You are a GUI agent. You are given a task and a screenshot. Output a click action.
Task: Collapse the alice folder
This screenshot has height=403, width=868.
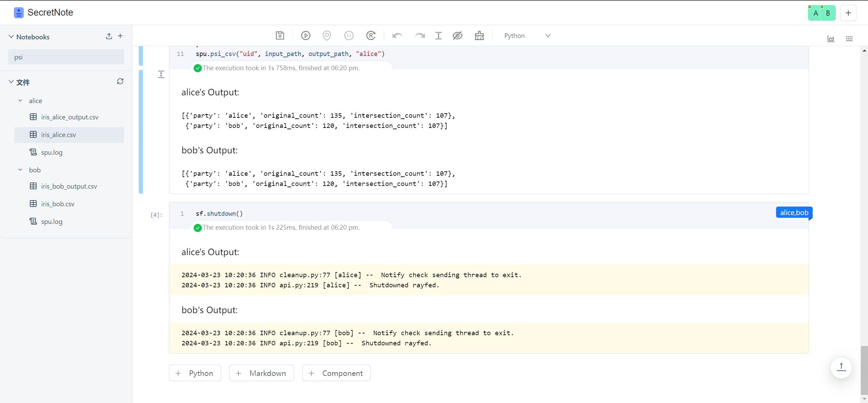20,101
